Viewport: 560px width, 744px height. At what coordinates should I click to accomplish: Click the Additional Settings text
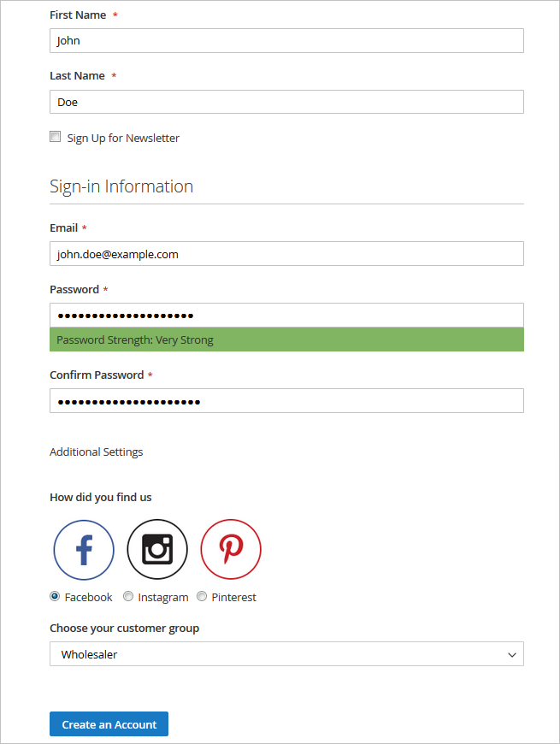96,452
